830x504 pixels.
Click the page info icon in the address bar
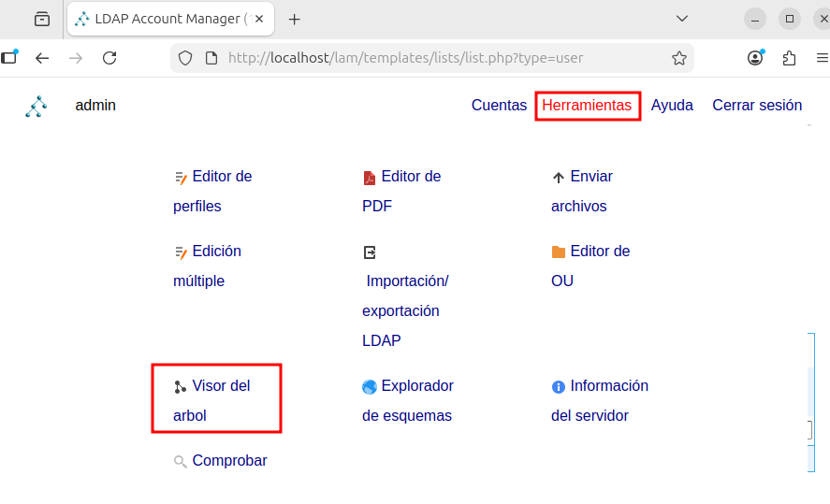pos(211,58)
